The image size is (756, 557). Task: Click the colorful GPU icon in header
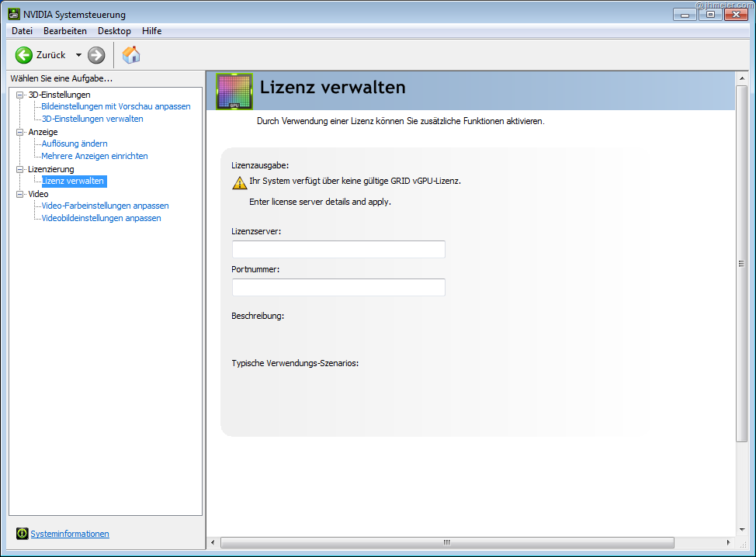pos(234,92)
